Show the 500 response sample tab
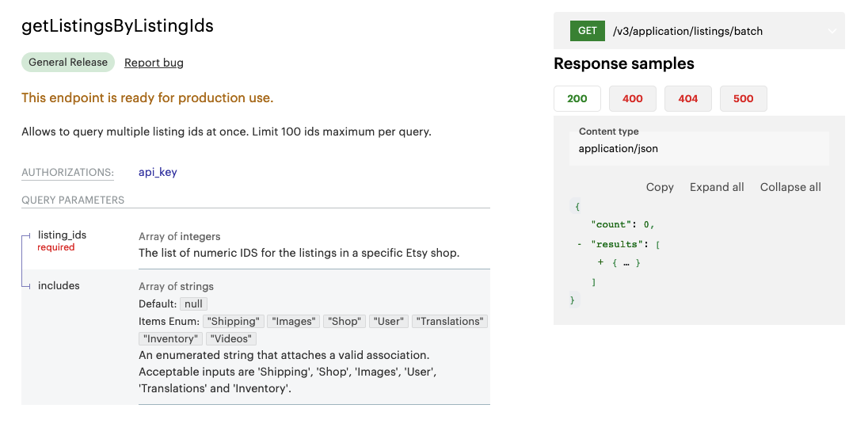 point(743,98)
